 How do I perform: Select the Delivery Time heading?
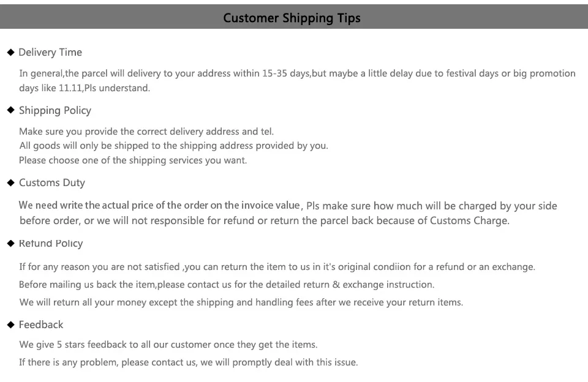(x=50, y=52)
